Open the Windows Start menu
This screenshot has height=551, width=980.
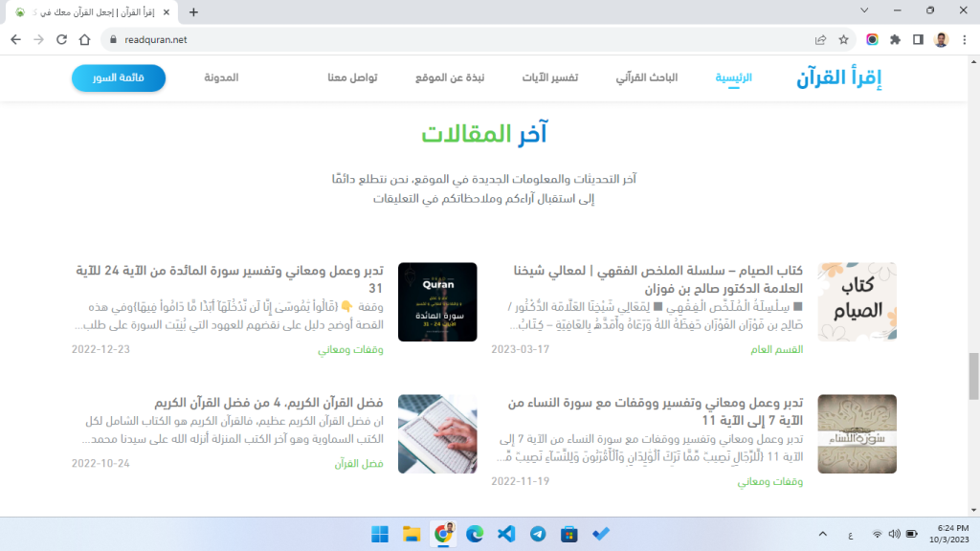coord(380,534)
